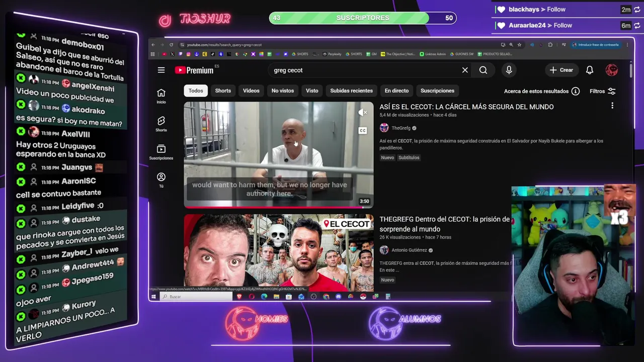Select the En directo chip
The width and height of the screenshot is (644, 362).
(396, 90)
